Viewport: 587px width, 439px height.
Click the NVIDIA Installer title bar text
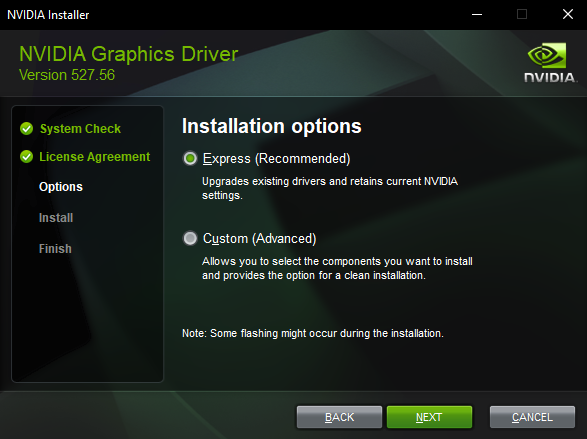click(x=48, y=15)
